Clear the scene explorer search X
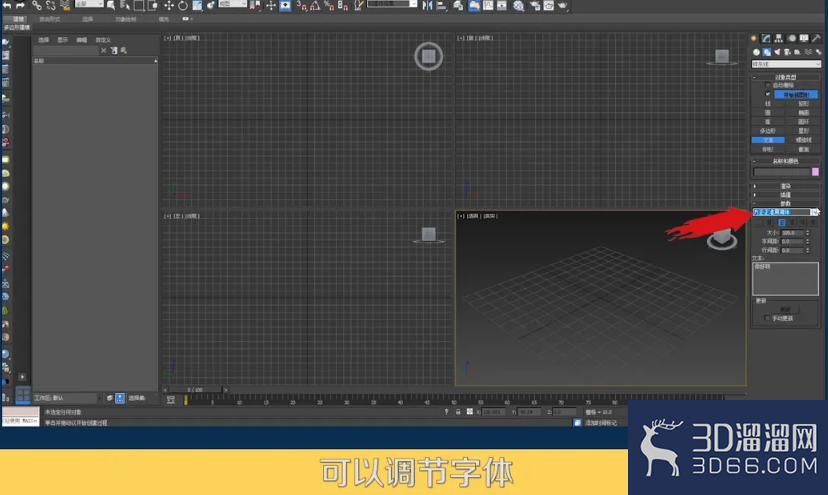The image size is (828, 495). point(104,50)
